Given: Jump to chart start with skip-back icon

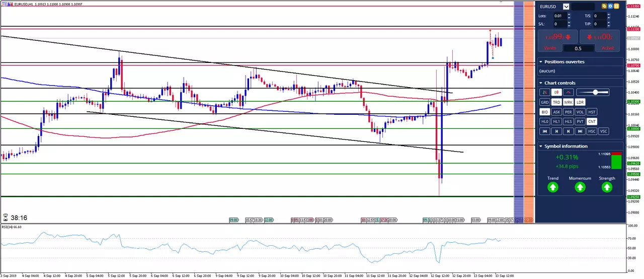Looking at the screenshot, I should 544,131.
